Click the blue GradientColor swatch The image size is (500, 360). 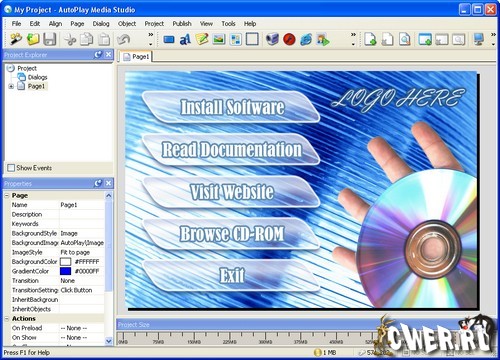pos(65,271)
